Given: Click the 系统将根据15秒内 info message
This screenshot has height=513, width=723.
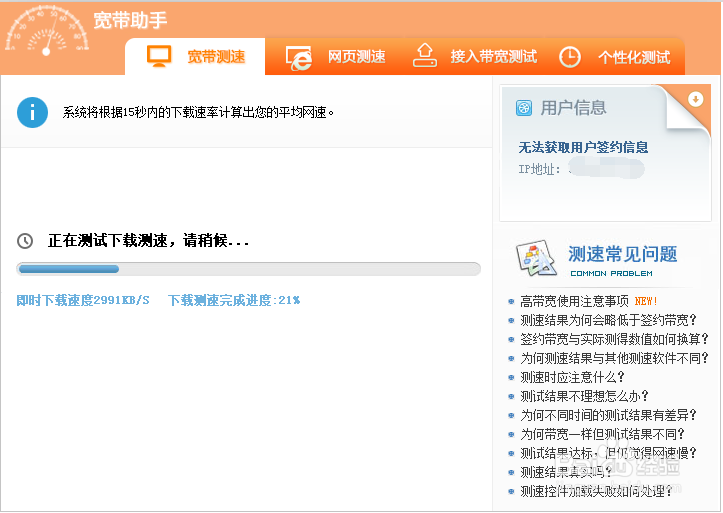Looking at the screenshot, I should tap(198, 112).
